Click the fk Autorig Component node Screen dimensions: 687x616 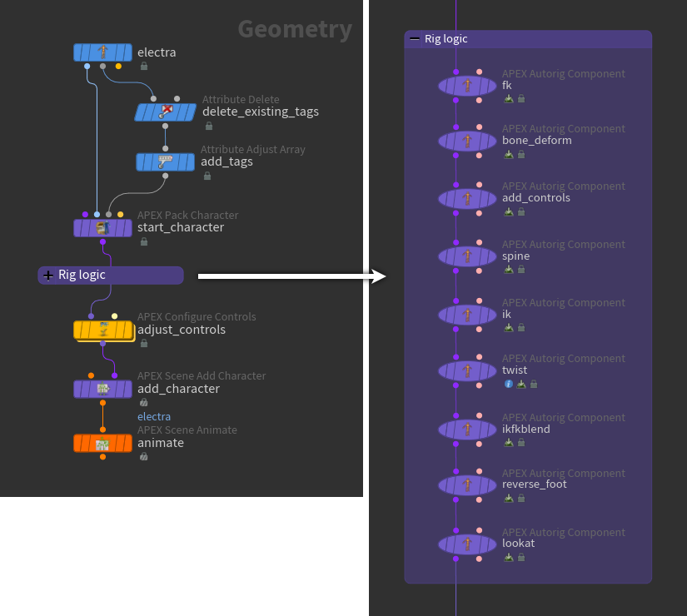(x=467, y=85)
